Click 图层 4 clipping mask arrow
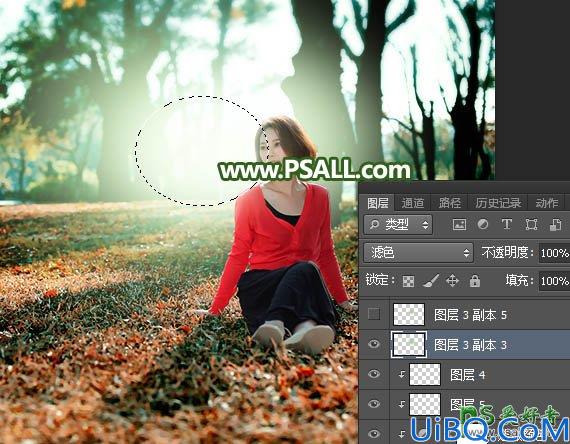This screenshot has height=444, width=570. 401,374
